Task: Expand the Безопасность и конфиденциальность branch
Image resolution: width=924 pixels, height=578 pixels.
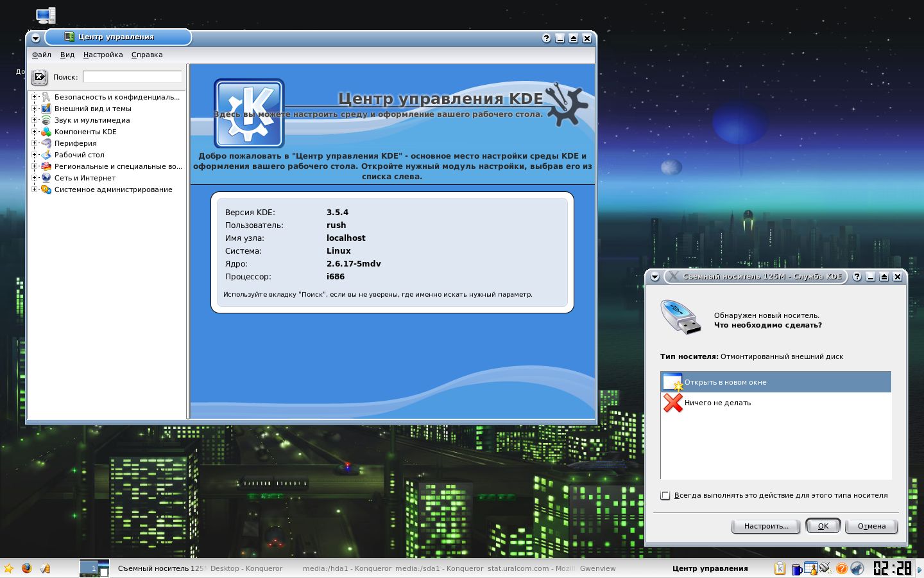Action: 35,97
